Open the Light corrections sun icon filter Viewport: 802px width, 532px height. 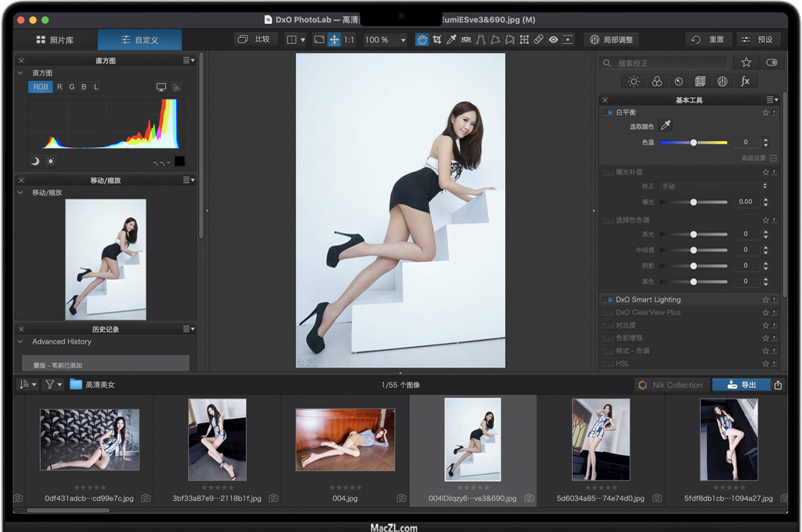coord(633,81)
